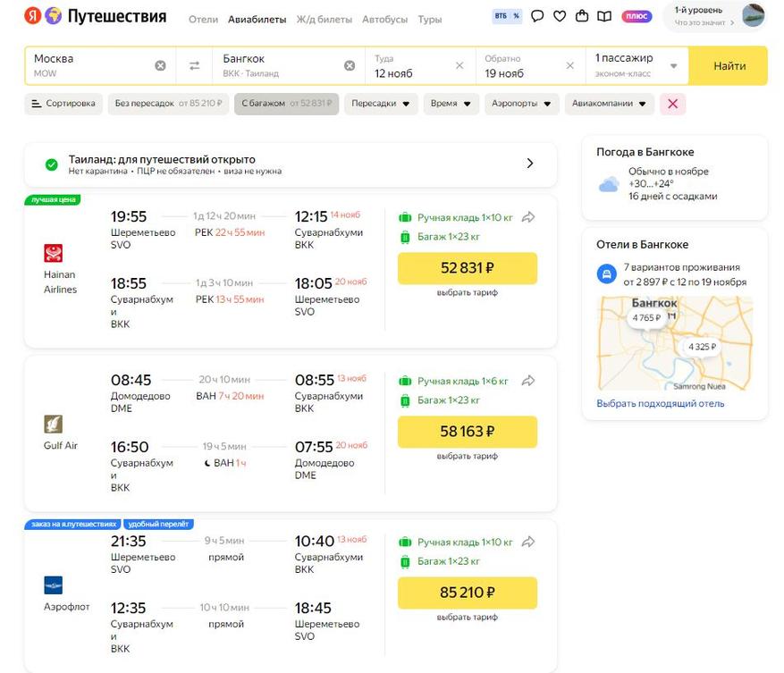Image resolution: width=784 pixels, height=673 pixels.
Task: Click the cloud weather icon
Action: point(609,184)
